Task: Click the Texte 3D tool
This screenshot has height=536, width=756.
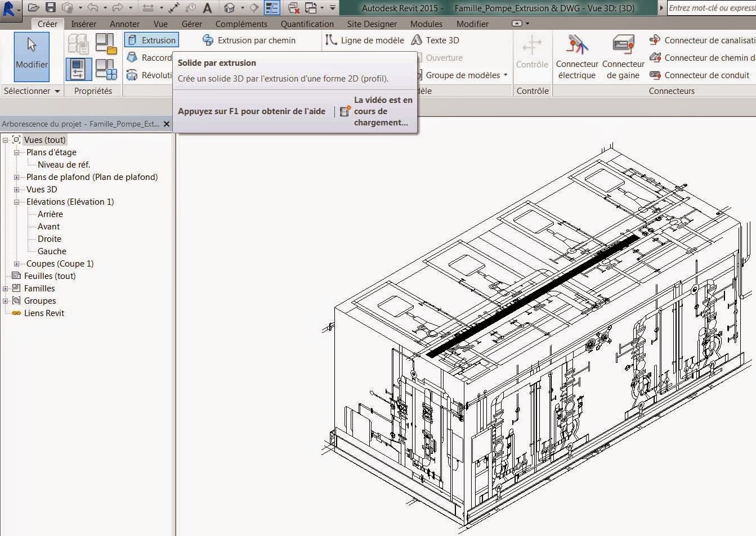Action: (x=435, y=40)
